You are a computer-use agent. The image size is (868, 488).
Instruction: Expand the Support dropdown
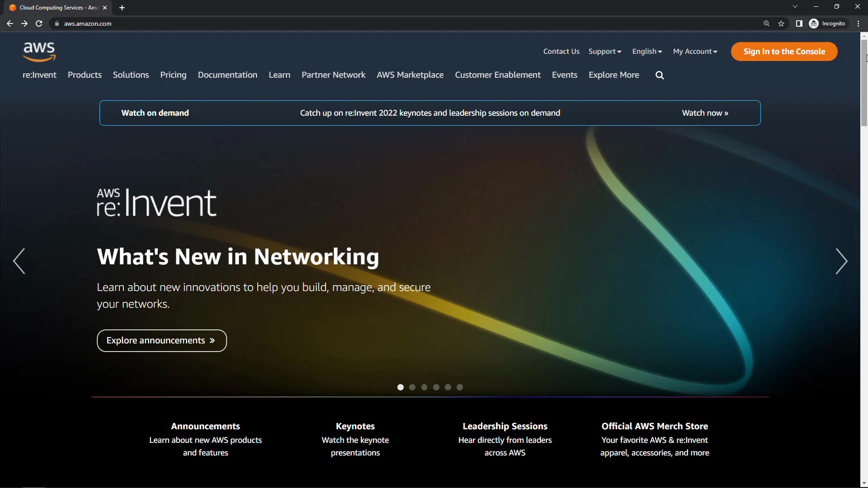(x=604, y=52)
